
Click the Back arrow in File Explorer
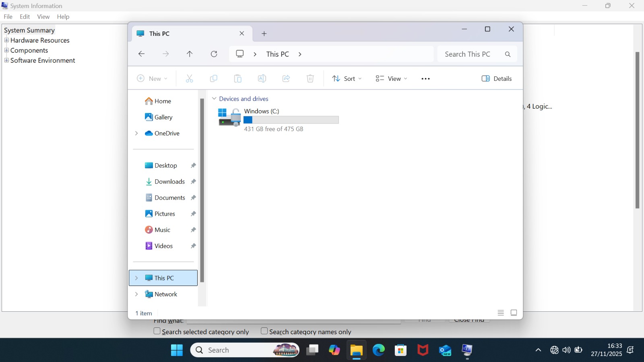pos(141,54)
